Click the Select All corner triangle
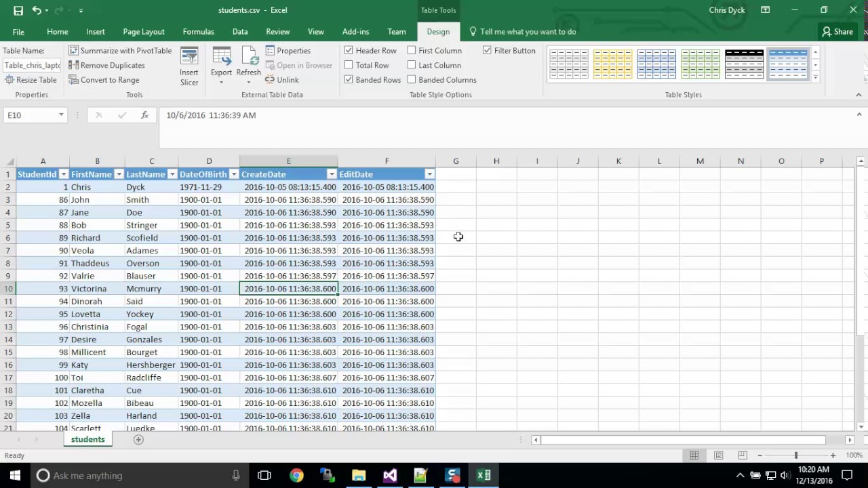Screen dimensions: 868x488 click(8, 161)
